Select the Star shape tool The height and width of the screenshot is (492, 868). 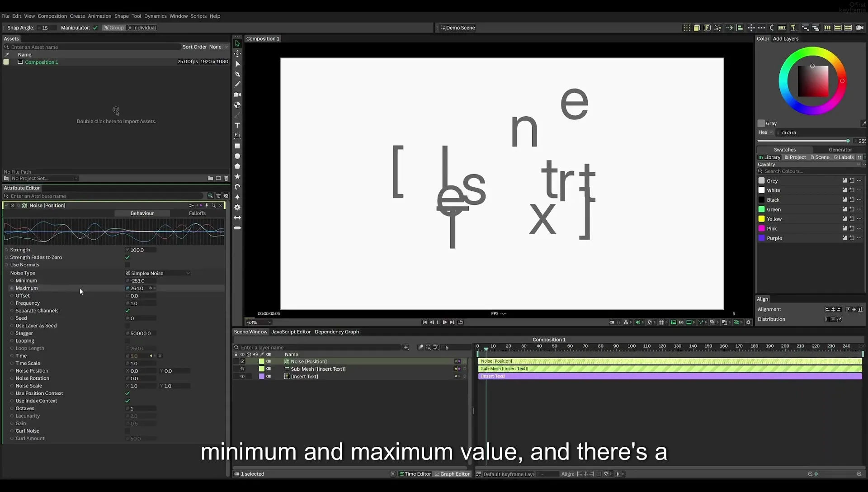pyautogui.click(x=237, y=176)
